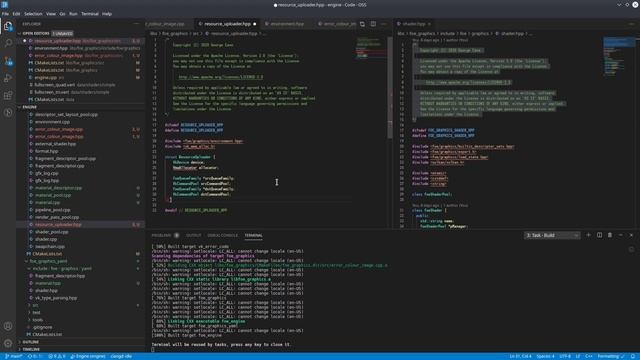
Task: Switch to the Problems panel tab
Action: [161, 235]
